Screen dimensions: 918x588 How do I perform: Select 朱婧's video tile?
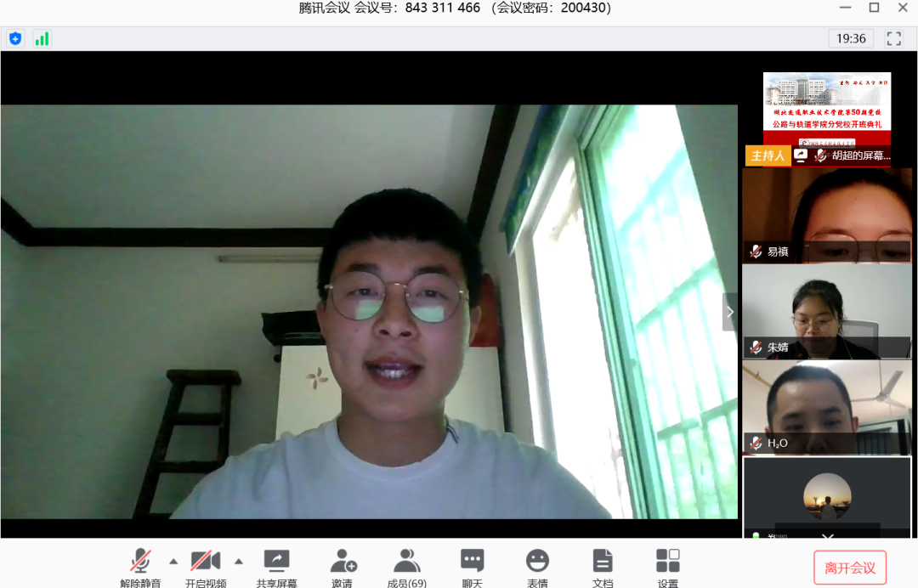tap(826, 311)
